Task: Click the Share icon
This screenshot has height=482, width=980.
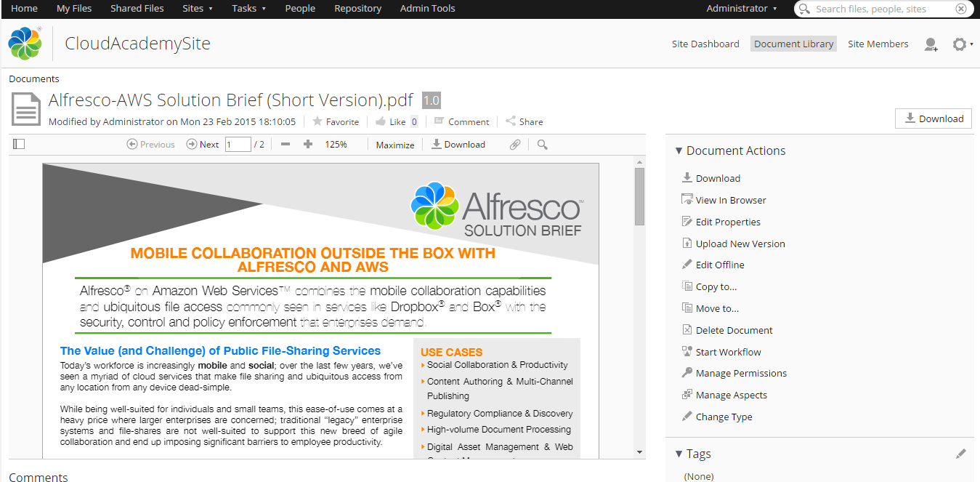Action: 511,121
